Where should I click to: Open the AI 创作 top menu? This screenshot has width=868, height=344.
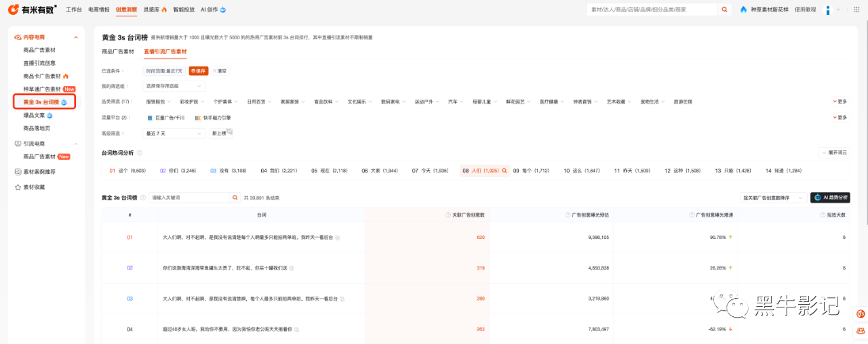(x=213, y=9)
